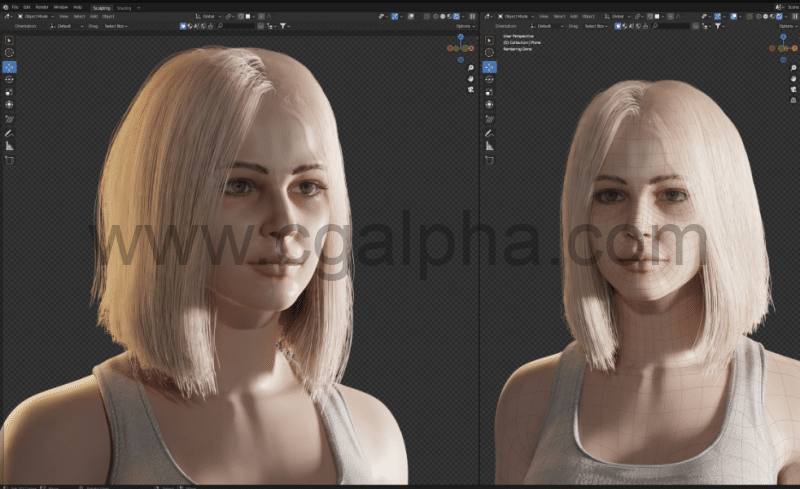Screen dimensions: 800x489
Task: Toggle camera view icon in left viewport
Action: click(x=470, y=89)
